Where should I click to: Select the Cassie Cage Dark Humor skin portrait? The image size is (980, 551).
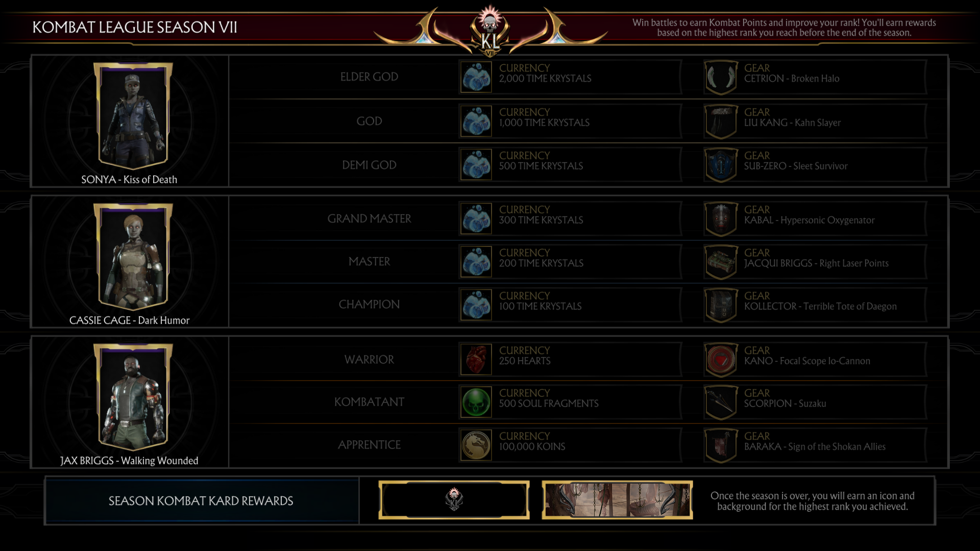133,257
